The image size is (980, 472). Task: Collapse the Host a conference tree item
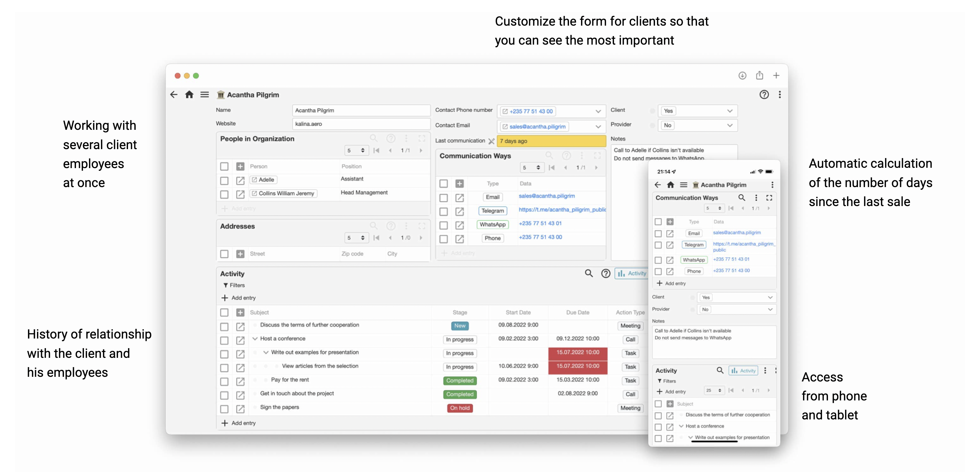255,339
